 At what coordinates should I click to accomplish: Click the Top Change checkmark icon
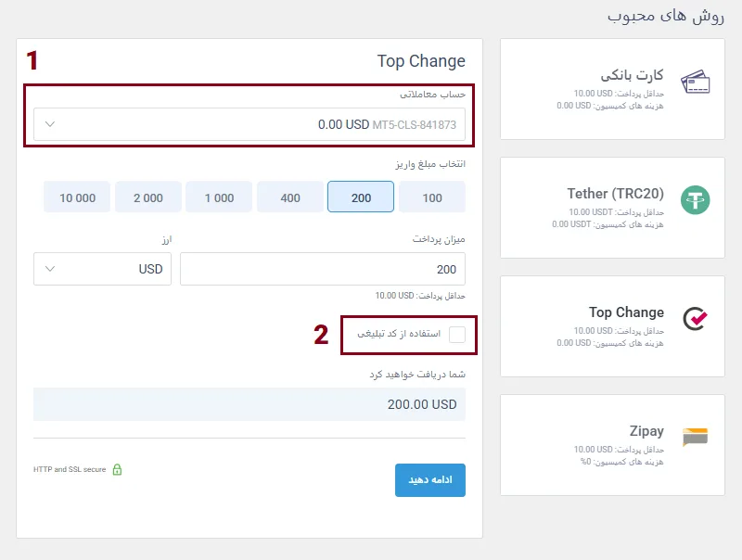point(696,319)
